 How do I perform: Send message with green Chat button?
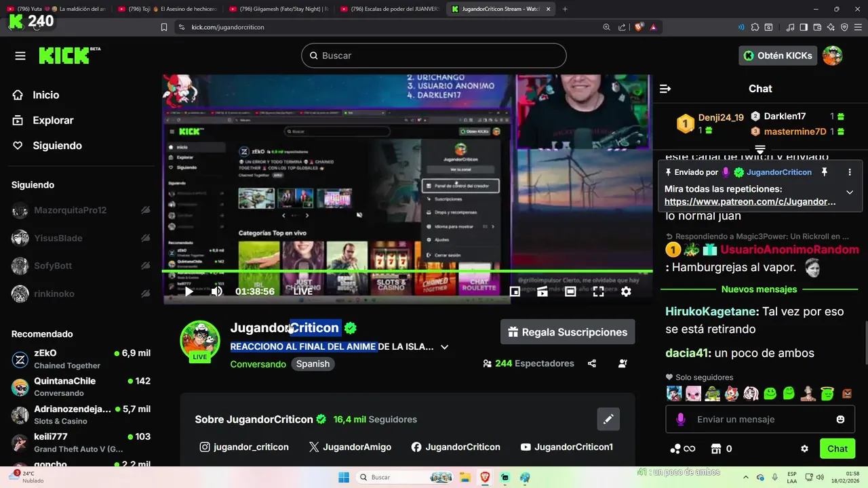[x=837, y=449]
